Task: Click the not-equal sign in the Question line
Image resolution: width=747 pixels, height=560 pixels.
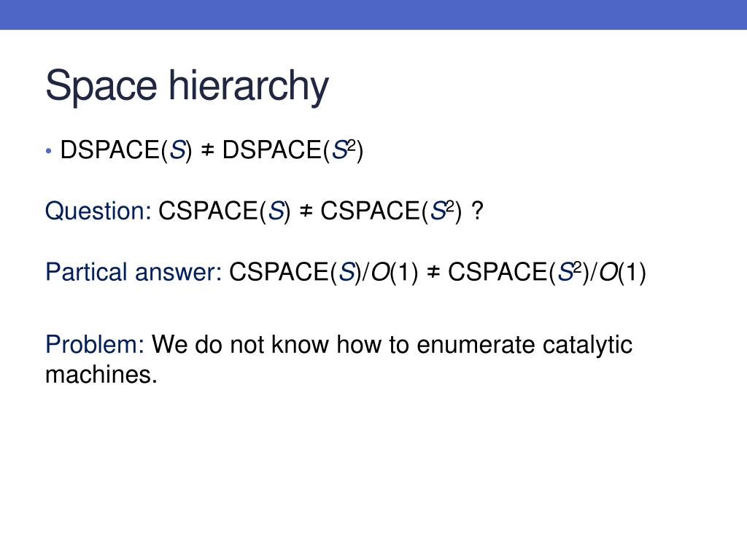Action: (x=306, y=211)
